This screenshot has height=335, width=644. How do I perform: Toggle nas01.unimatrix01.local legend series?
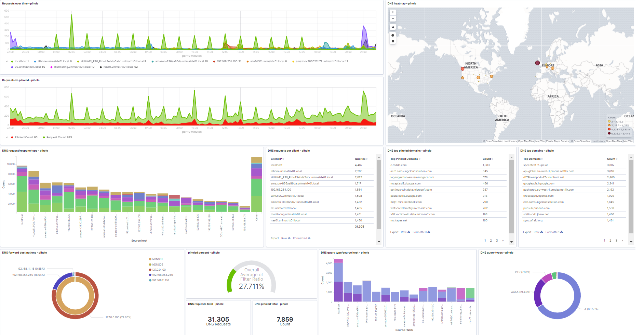pos(119,67)
